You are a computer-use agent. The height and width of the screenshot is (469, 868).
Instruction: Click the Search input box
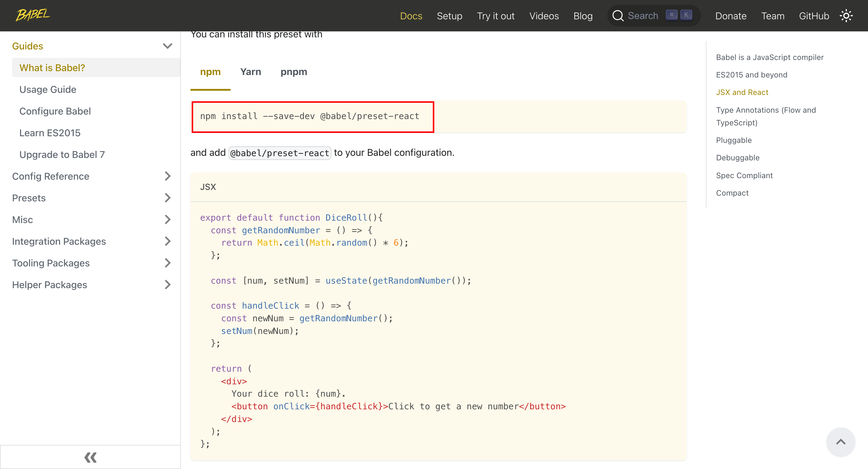tap(643, 16)
